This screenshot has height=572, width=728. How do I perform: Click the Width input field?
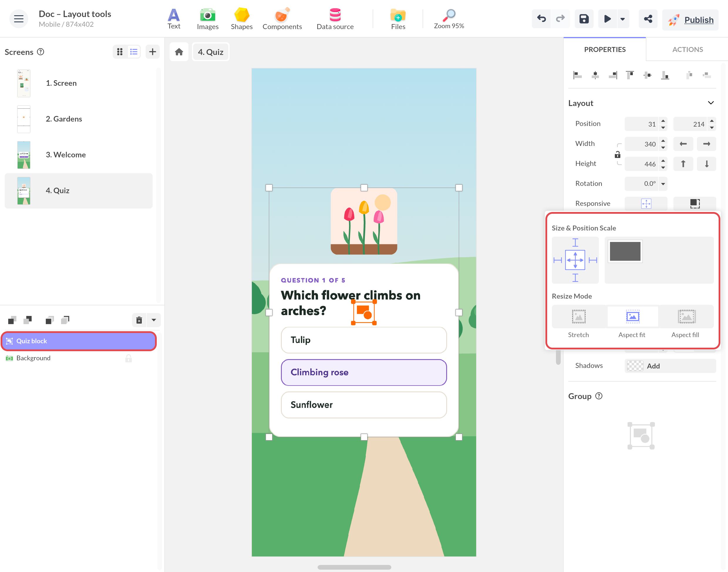642,144
